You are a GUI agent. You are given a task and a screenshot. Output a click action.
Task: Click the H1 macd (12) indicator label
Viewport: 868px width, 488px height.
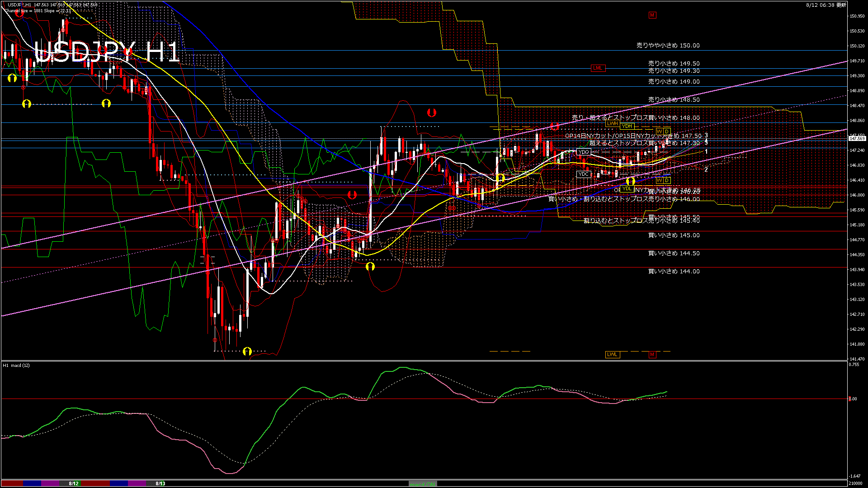click(x=16, y=365)
